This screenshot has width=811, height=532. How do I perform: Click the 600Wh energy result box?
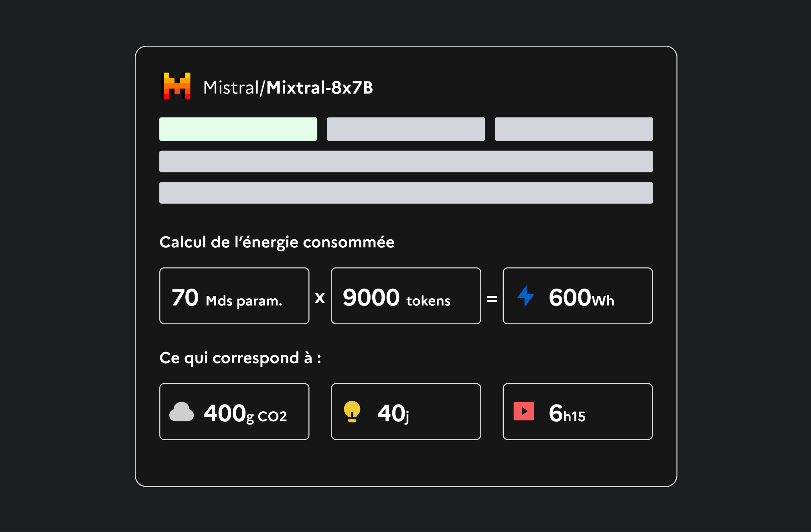[578, 296]
